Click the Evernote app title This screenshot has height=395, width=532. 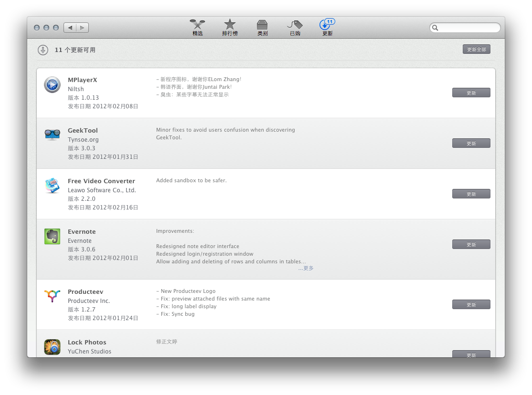click(82, 231)
